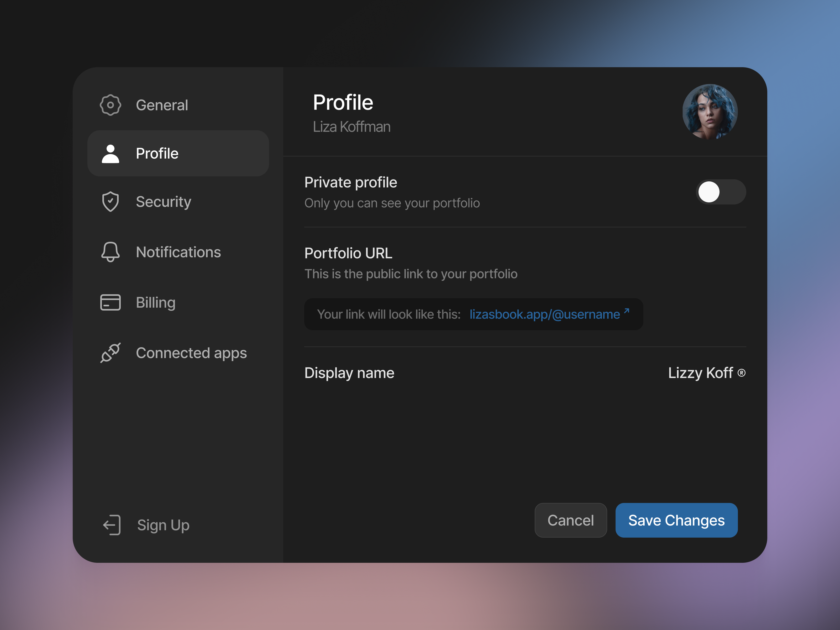The width and height of the screenshot is (840, 630).
Task: Click the Cancel button
Action: coord(570,520)
